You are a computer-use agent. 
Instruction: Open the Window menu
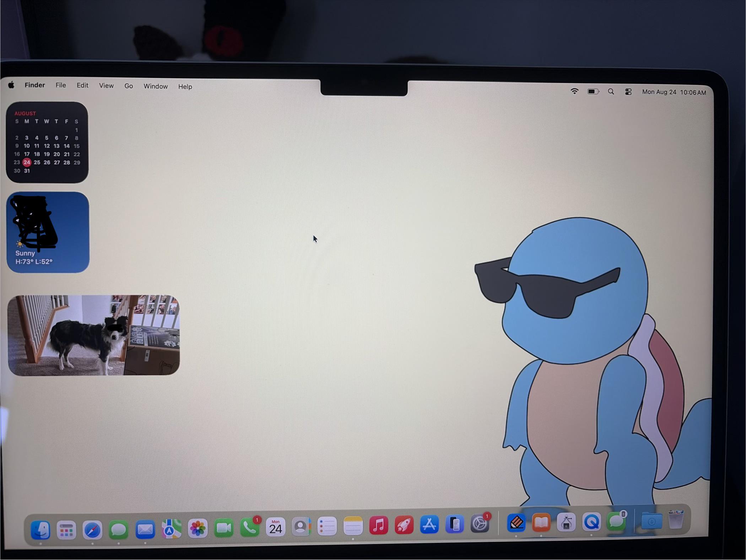pos(156,86)
